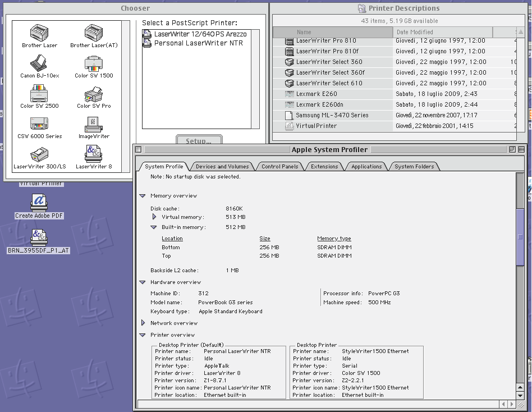Switch to the Extensions tab
The image size is (532, 412).
[324, 166]
